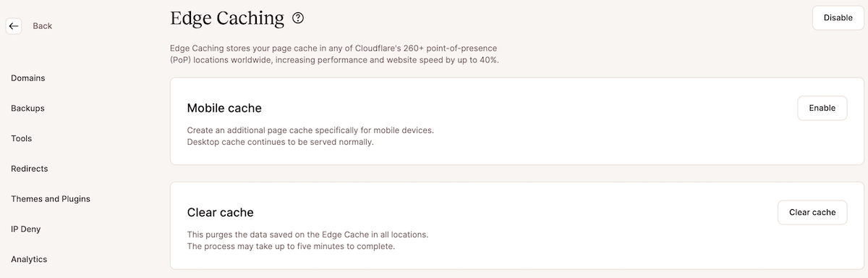Image resolution: width=868 pixels, height=278 pixels.
Task: Click the purge data description text
Action: pyautogui.click(x=307, y=235)
